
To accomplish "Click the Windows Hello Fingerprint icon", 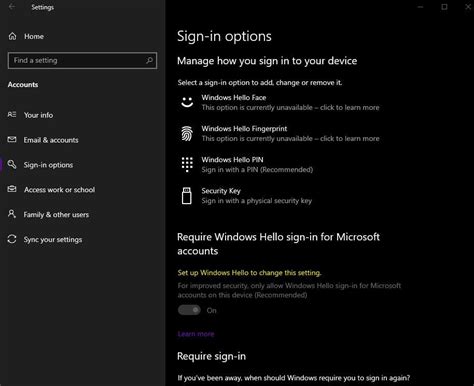I will click(x=187, y=133).
